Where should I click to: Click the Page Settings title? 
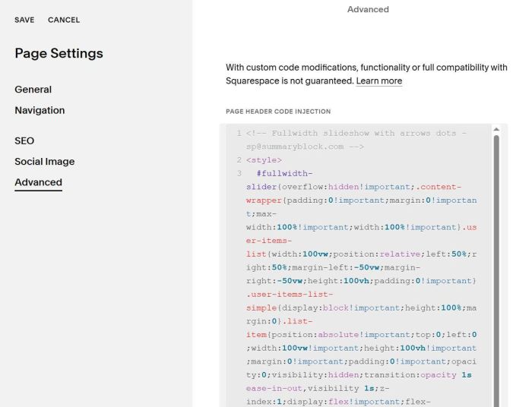[59, 54]
